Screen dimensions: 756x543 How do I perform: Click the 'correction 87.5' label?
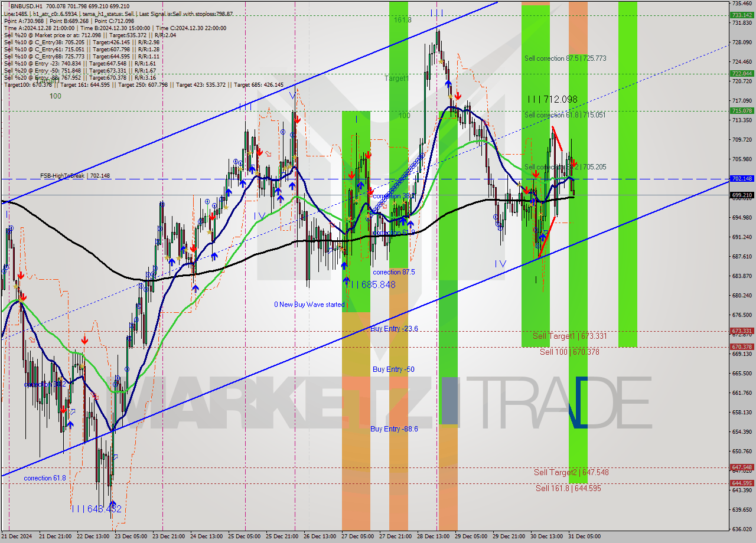pos(394,272)
